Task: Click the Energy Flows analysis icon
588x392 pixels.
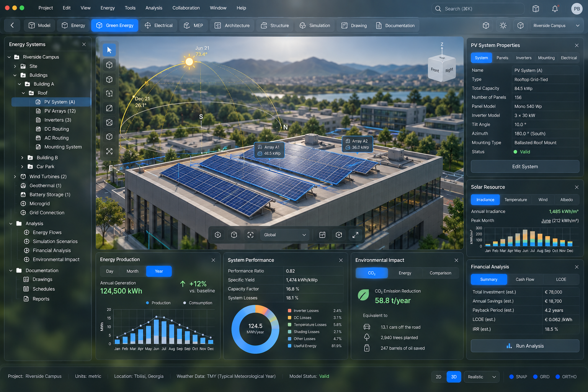Action: (x=26, y=232)
